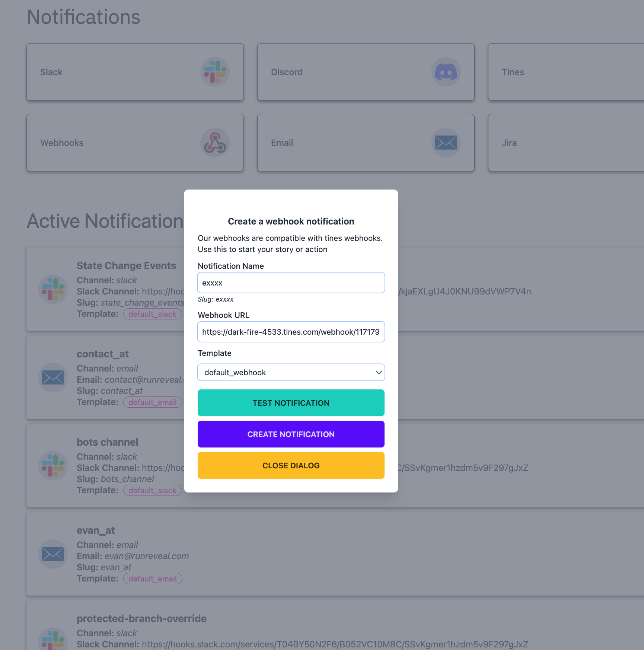644x650 pixels.
Task: Select the Jira notification card
Action: (x=566, y=143)
